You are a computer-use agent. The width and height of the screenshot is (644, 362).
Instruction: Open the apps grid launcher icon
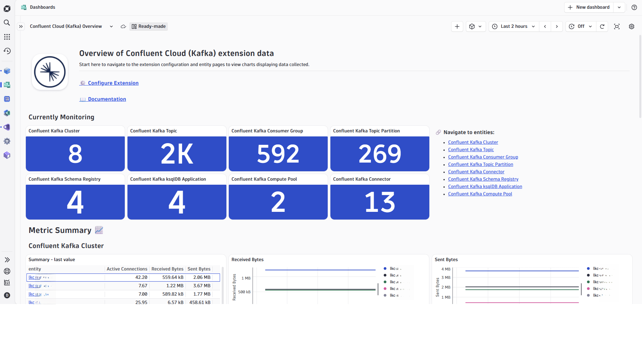pos(7,37)
